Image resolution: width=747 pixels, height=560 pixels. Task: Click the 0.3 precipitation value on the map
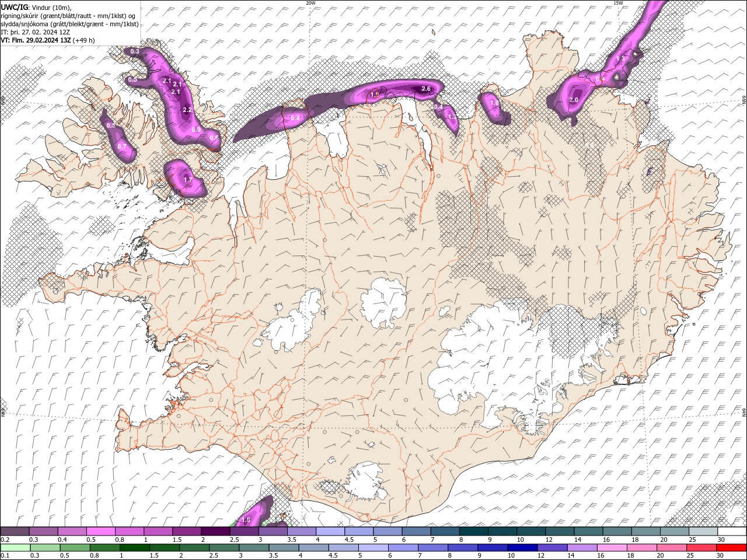click(x=135, y=51)
